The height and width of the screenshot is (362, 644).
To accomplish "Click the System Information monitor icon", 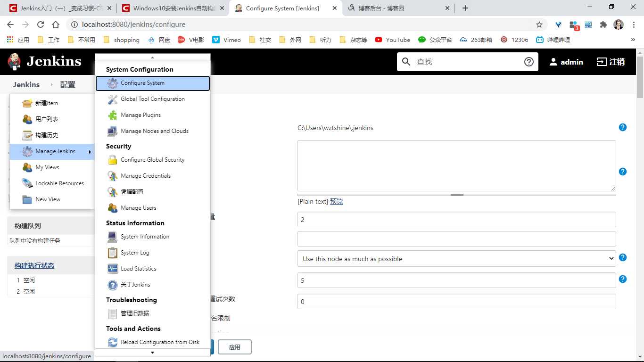I will pos(113,237).
